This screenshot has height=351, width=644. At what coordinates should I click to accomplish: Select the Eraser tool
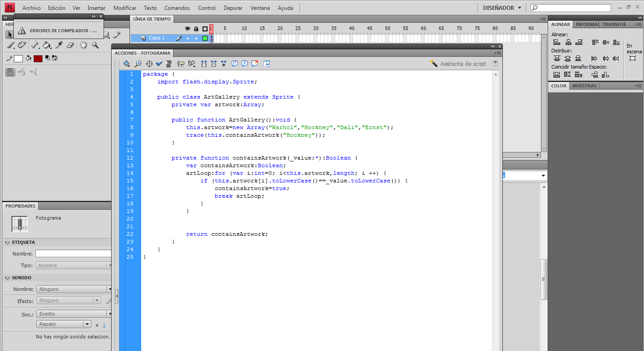pyautogui.click(x=70, y=45)
